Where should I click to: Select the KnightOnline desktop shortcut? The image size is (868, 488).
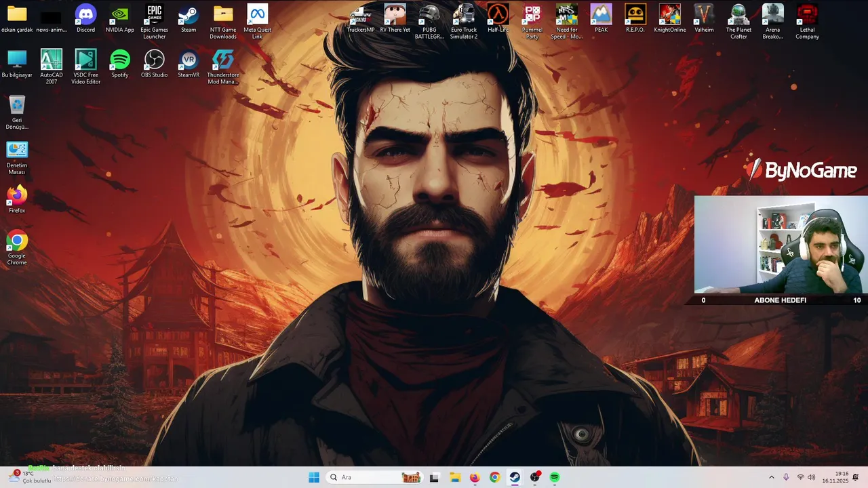point(670,19)
